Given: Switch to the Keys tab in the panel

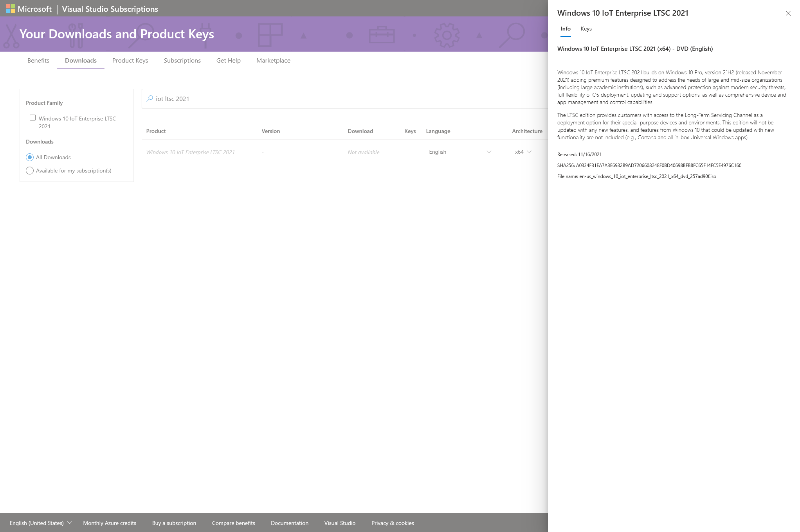Looking at the screenshot, I should (x=586, y=29).
